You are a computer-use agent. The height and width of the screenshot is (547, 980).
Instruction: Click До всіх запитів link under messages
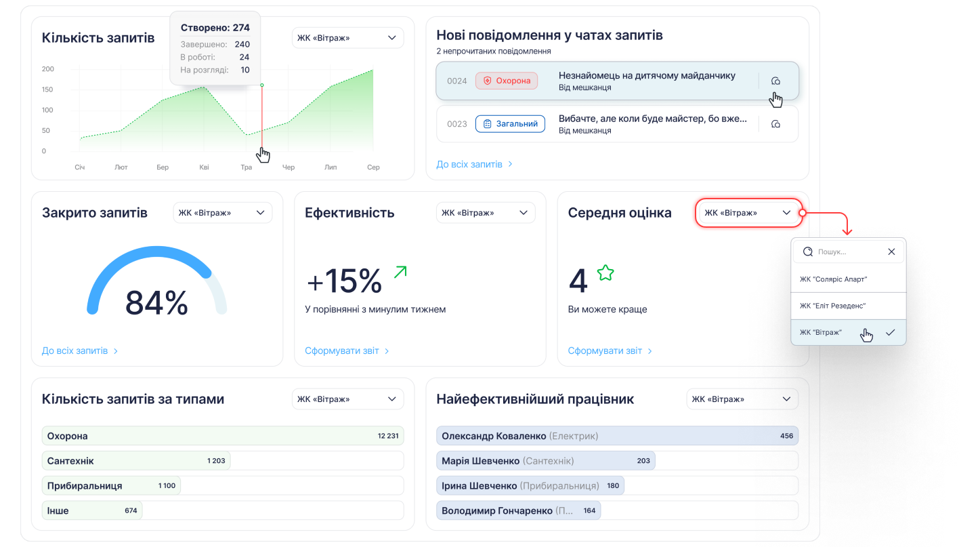click(474, 164)
